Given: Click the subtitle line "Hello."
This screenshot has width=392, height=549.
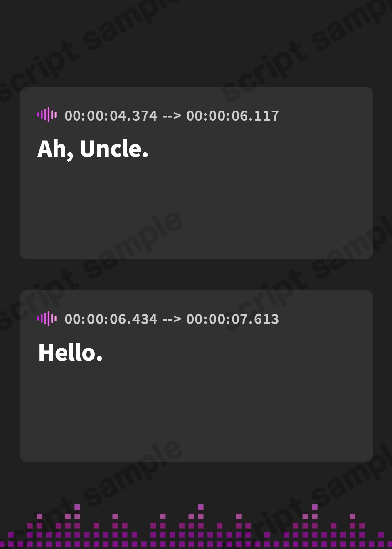Looking at the screenshot, I should [70, 353].
